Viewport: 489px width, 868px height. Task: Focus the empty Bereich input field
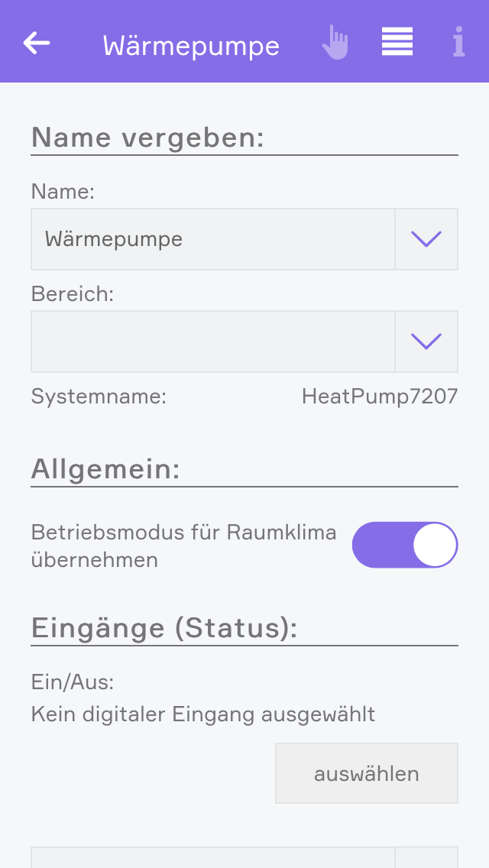click(212, 341)
